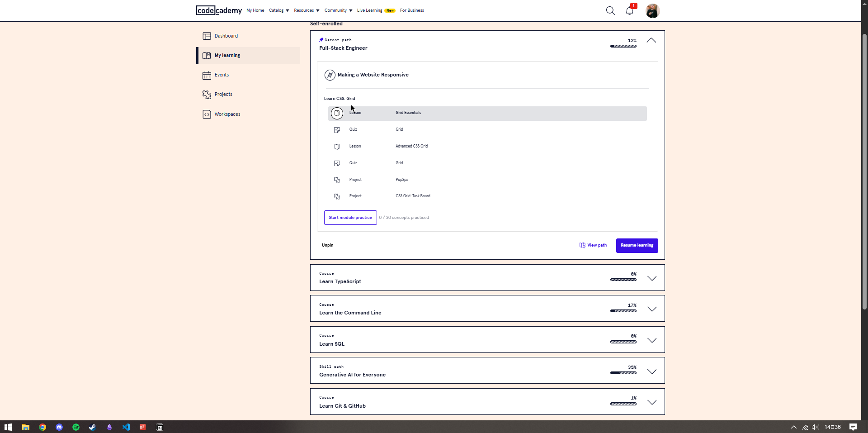Screen dimensions: 868x433
Task: Click the volume icon in the tray
Action: (815, 427)
